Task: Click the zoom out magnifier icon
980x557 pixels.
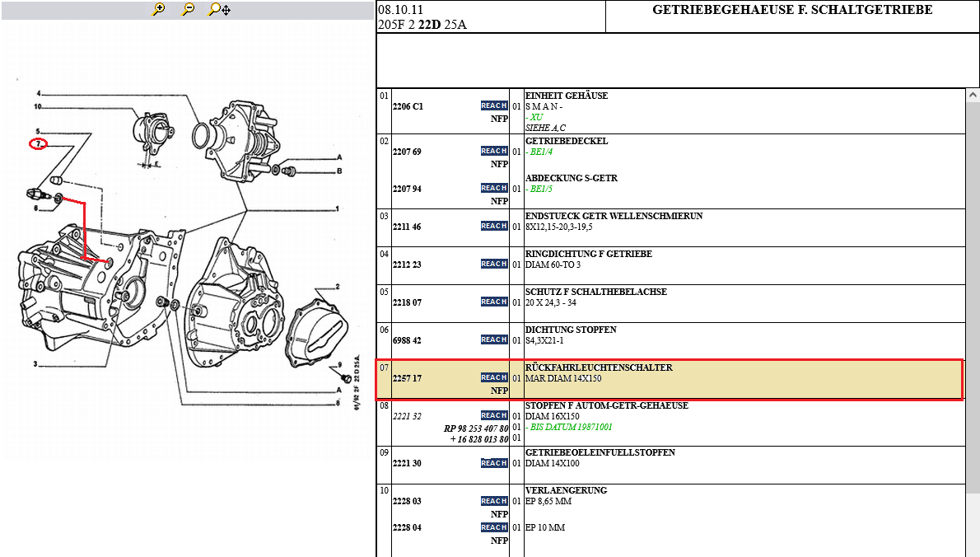Action: click(189, 10)
